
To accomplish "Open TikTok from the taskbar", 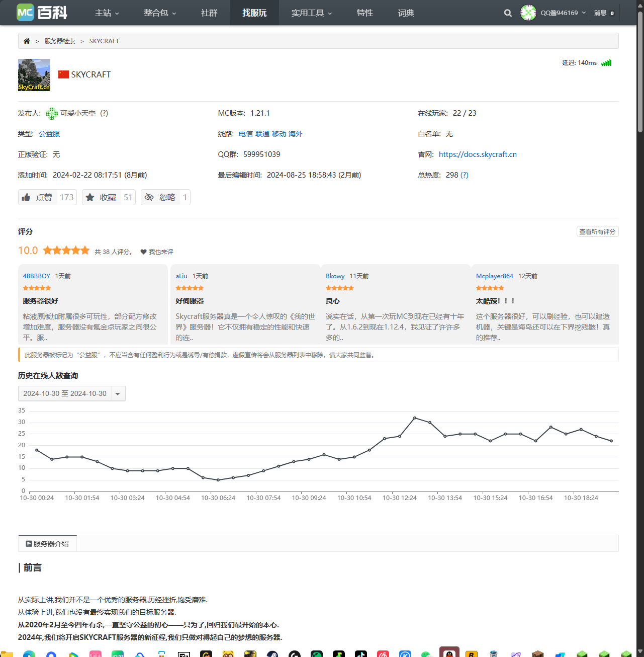I will point(361,654).
